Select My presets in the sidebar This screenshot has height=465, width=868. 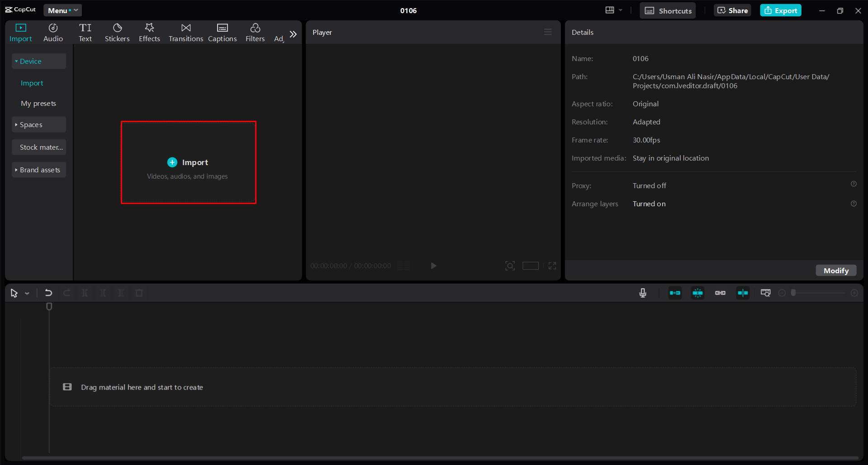pos(38,103)
